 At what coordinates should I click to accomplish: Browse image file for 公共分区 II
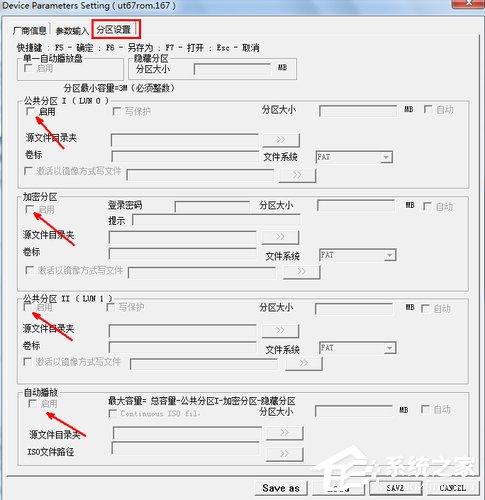304,363
